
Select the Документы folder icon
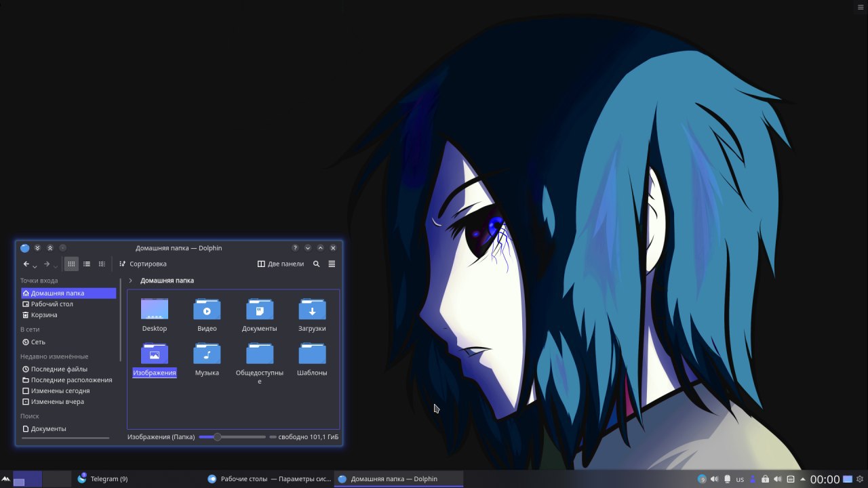(260, 309)
